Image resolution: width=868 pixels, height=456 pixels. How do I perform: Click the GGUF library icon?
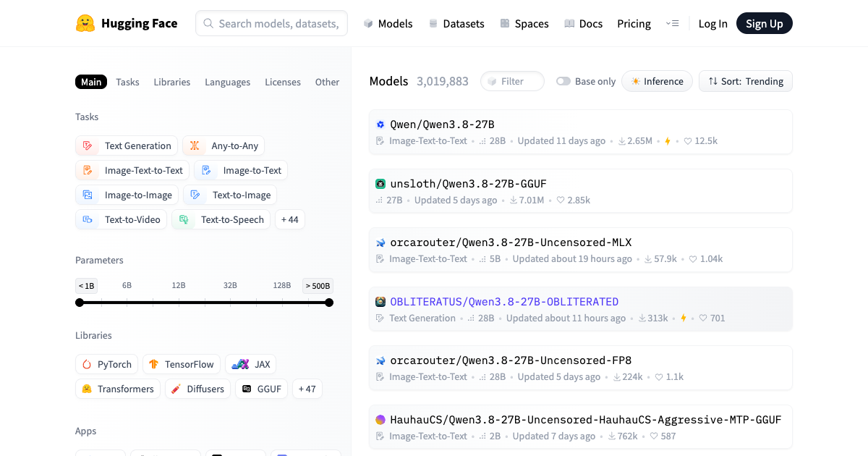pyautogui.click(x=247, y=389)
